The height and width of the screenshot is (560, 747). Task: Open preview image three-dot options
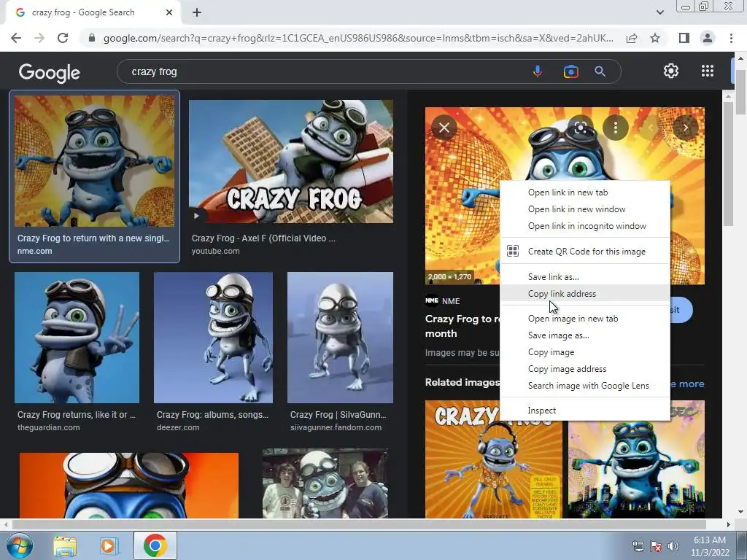pos(616,128)
